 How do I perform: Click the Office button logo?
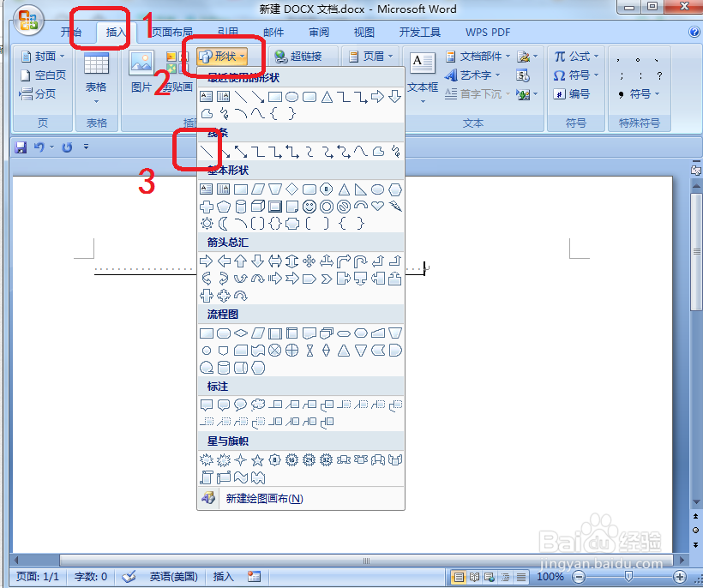pos(28,21)
